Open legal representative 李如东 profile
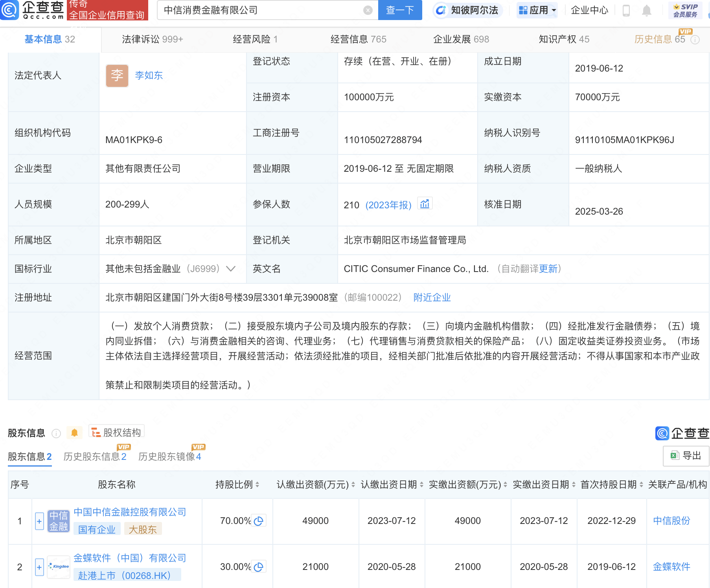Screen dimensions: 710x588 pyautogui.click(x=149, y=75)
